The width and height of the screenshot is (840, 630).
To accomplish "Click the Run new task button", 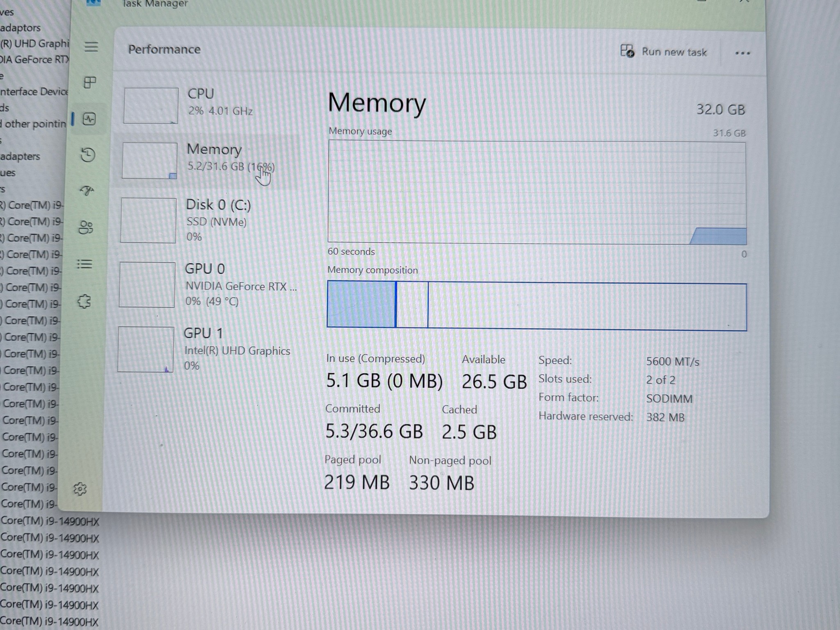I will click(664, 52).
